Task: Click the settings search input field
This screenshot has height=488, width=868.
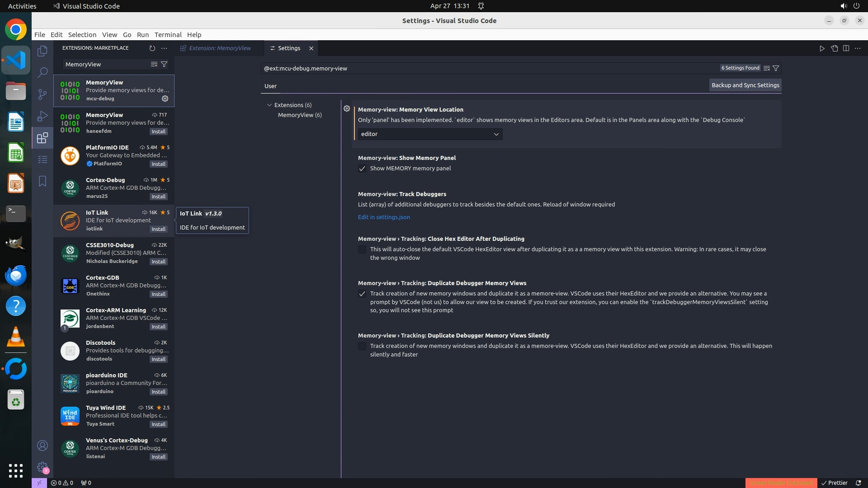Action: click(x=488, y=68)
